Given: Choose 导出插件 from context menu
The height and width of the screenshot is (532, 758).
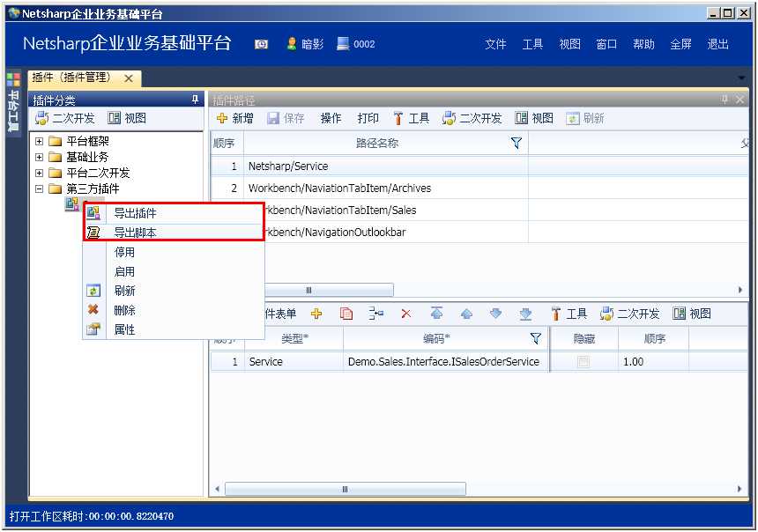Looking at the screenshot, I should tap(174, 213).
